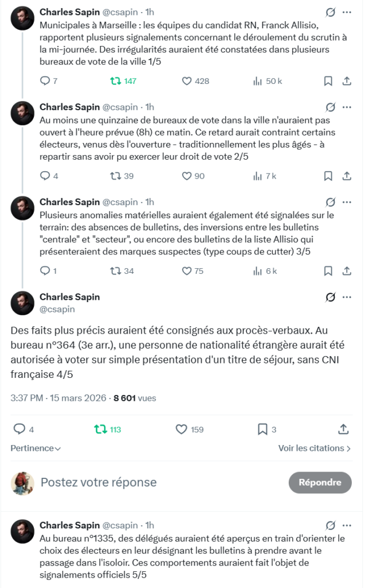The image size is (372, 588).
Task: Click the Répondre button
Action: coord(320,482)
